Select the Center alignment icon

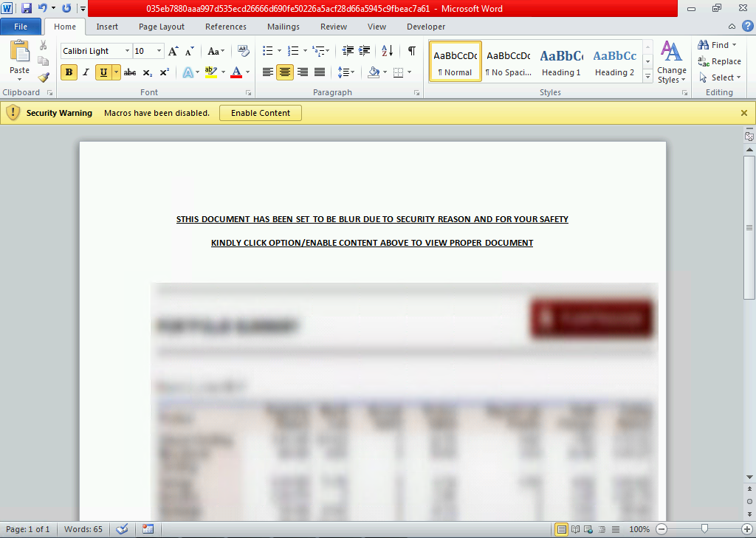[x=284, y=73]
